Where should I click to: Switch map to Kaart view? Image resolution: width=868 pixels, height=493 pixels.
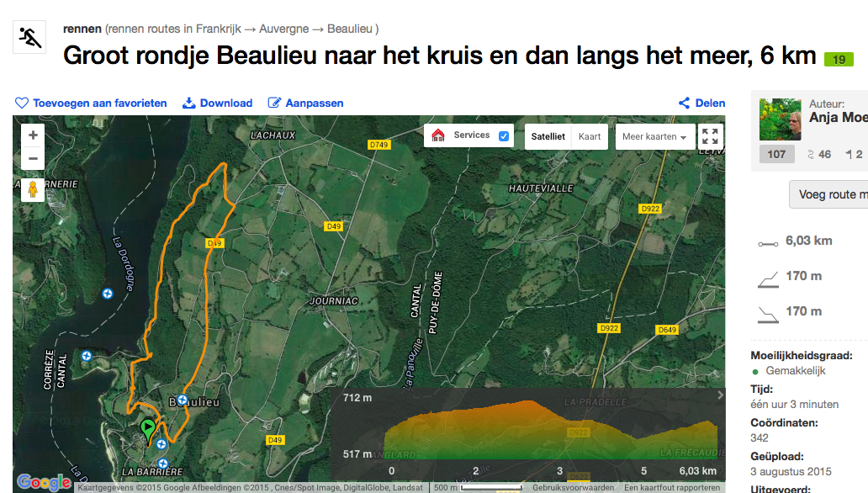coord(590,136)
